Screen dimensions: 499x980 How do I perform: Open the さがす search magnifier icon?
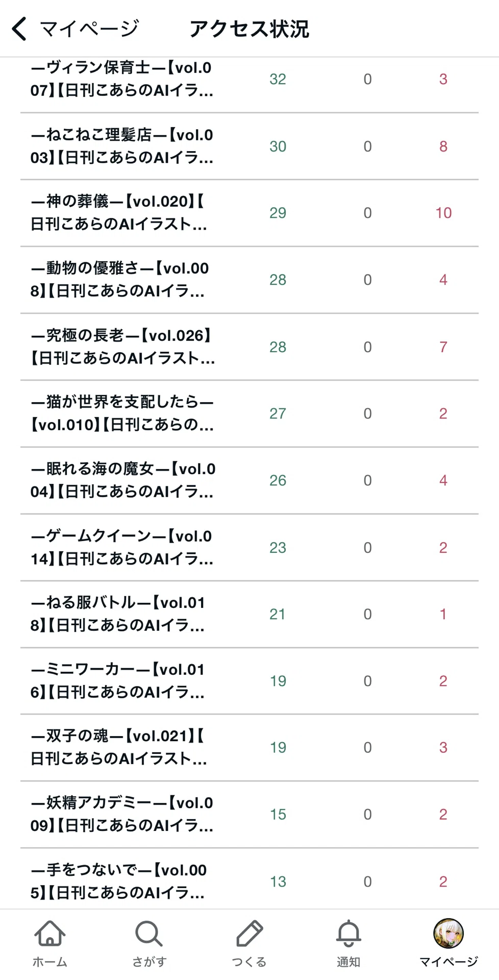click(149, 934)
